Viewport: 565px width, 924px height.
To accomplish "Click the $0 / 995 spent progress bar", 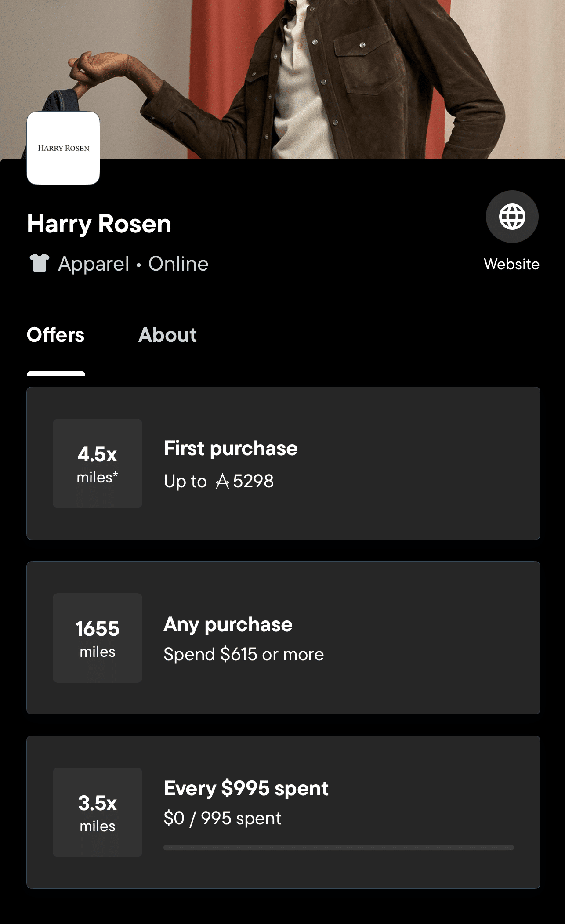I will pyautogui.click(x=338, y=848).
